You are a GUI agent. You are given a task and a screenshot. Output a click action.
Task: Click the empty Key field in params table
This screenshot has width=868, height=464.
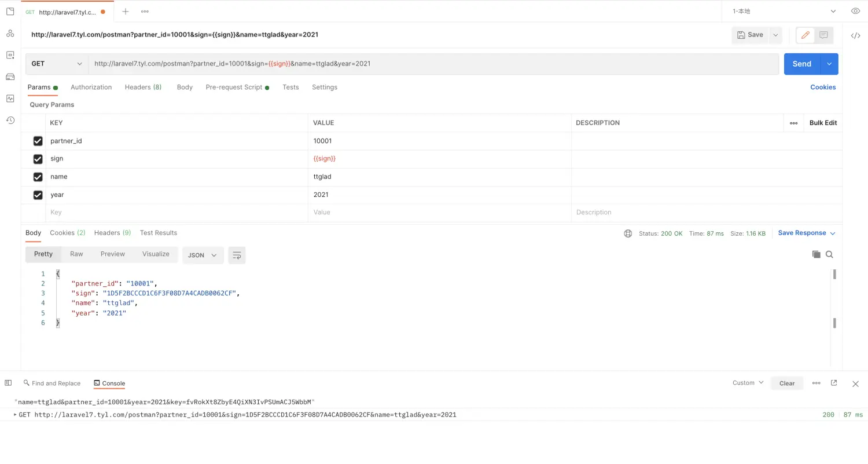click(176, 213)
